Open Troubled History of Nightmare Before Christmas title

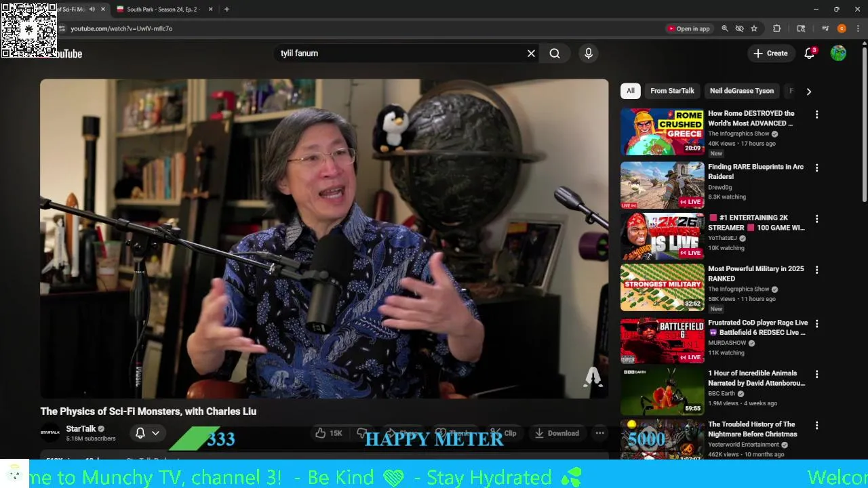[753, 429]
